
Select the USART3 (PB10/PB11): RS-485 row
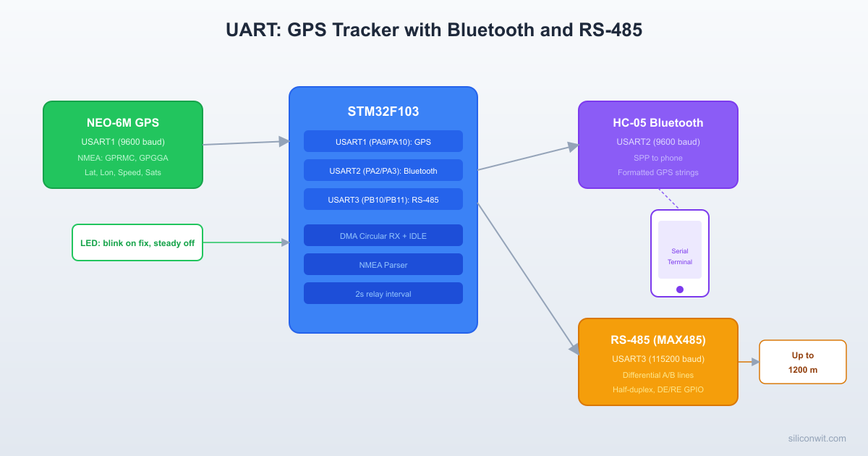point(383,199)
